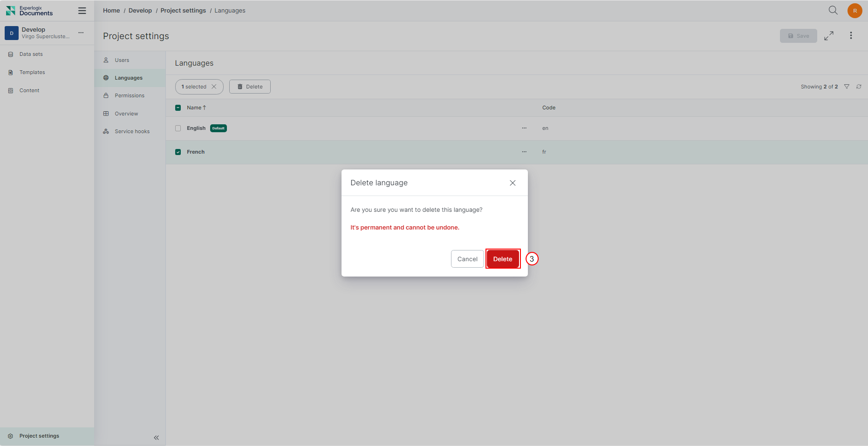This screenshot has width=868, height=446.
Task: Collapse the settings side panel
Action: 156,438
